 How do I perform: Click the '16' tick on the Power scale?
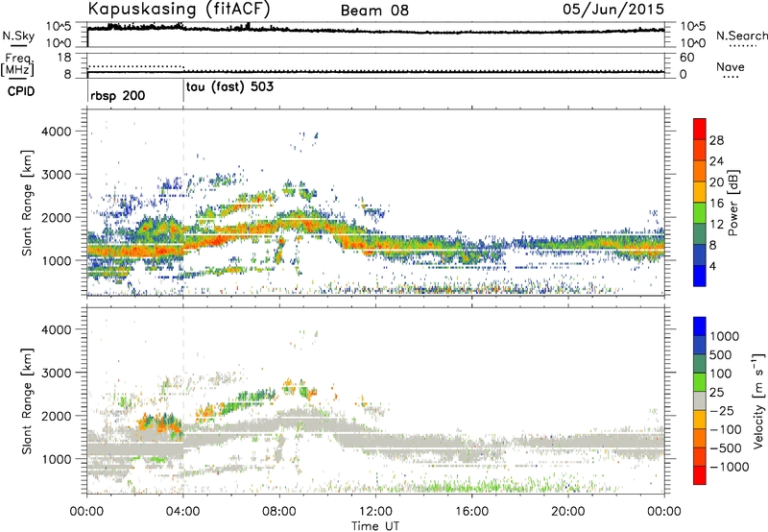pyautogui.click(x=716, y=203)
